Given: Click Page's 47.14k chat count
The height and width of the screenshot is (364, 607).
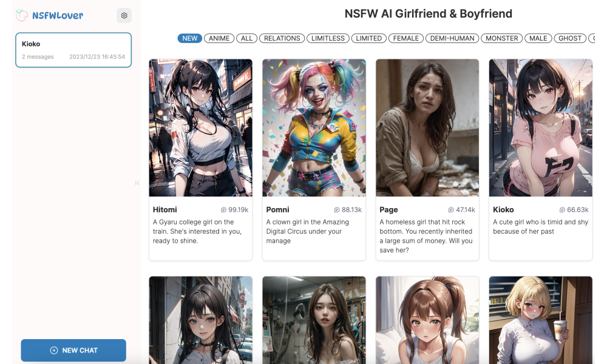Looking at the screenshot, I should 466,210.
